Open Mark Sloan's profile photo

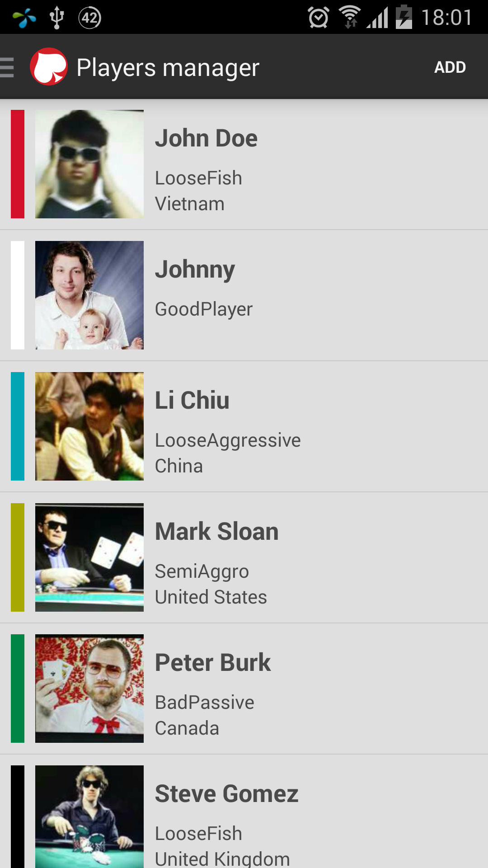[x=89, y=557]
